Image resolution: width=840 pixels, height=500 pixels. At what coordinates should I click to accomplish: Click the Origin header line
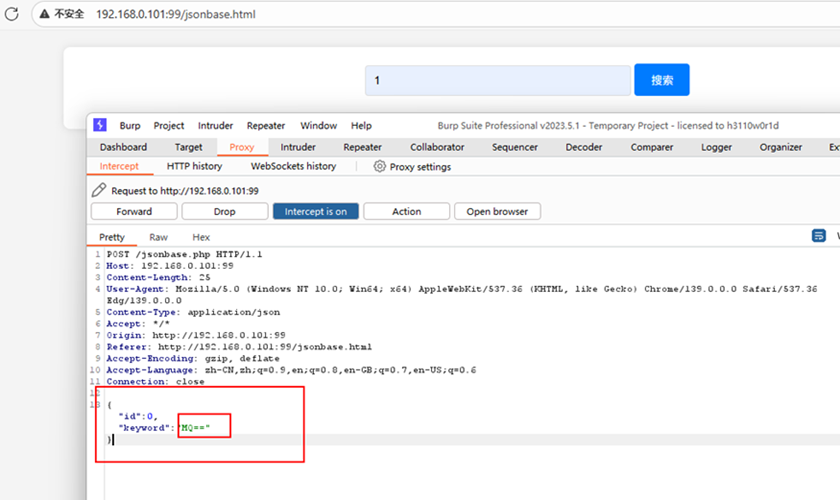(196, 335)
